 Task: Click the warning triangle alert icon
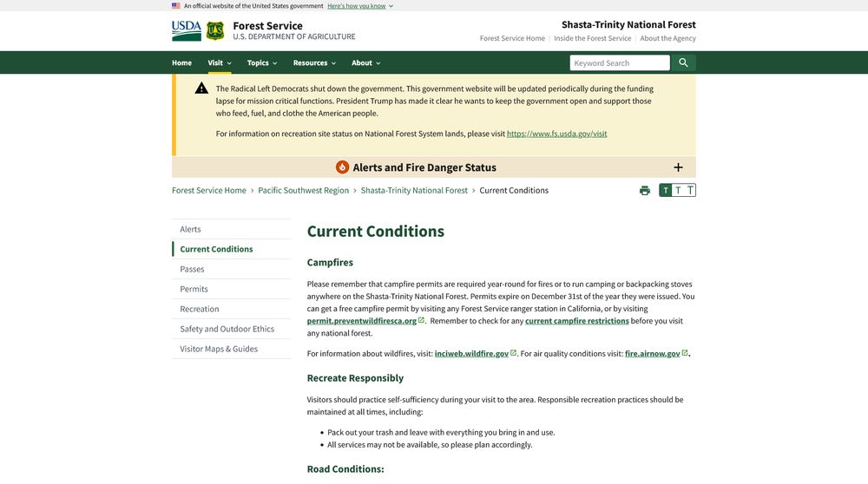click(x=201, y=88)
